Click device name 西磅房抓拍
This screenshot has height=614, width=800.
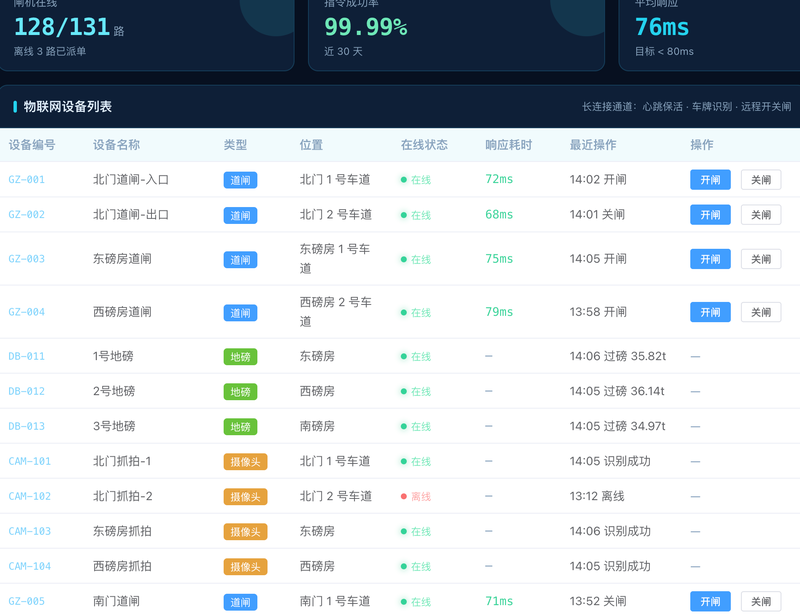point(122,567)
